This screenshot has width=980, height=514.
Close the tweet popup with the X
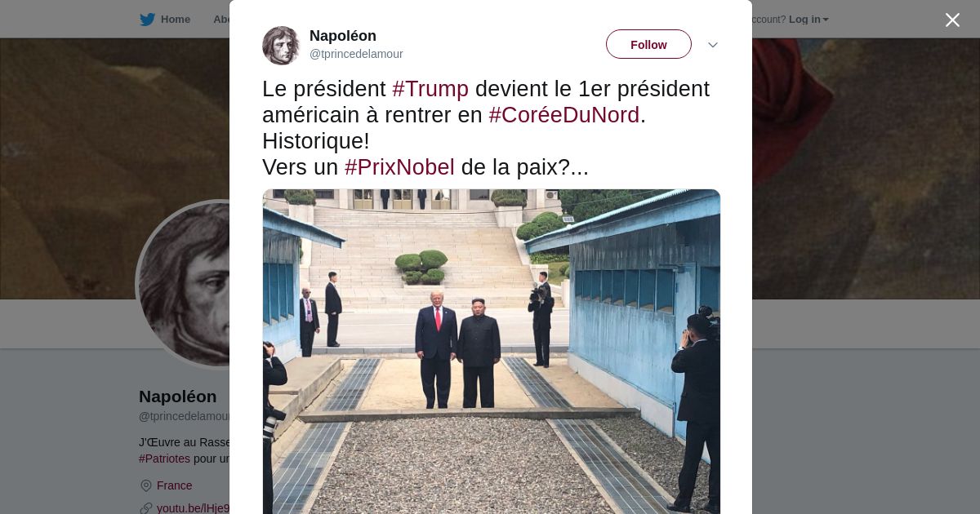[952, 20]
